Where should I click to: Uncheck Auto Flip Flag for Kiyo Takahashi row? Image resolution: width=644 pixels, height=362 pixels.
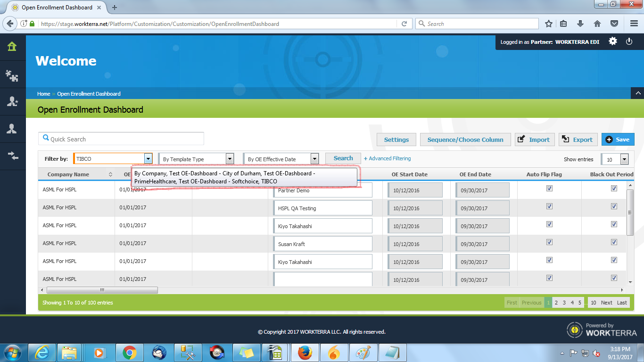[x=549, y=224]
